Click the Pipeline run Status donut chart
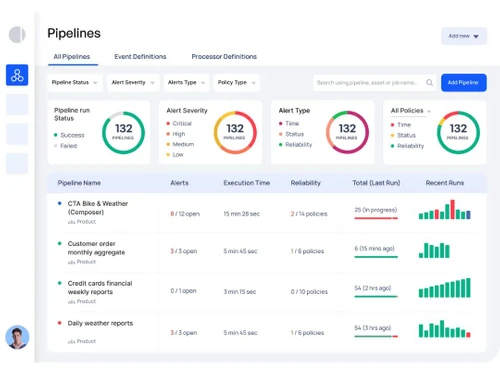This screenshot has width=500, height=375. (123, 132)
